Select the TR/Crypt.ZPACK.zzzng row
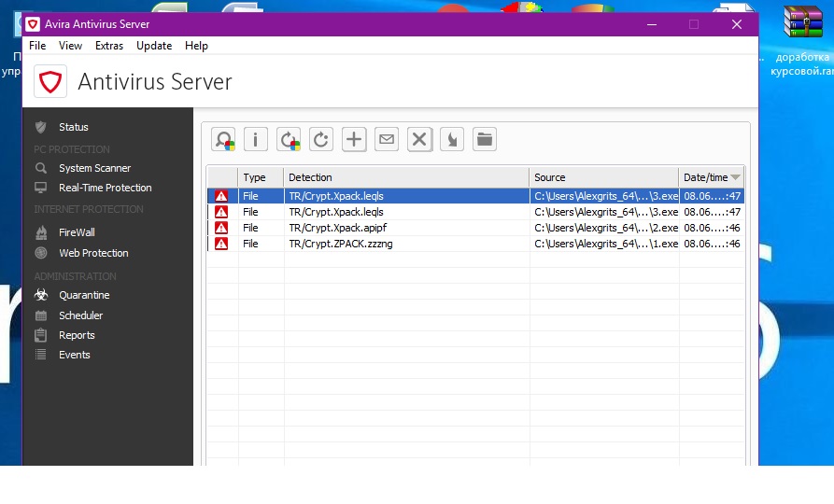This screenshot has width=834, height=504. coord(475,244)
